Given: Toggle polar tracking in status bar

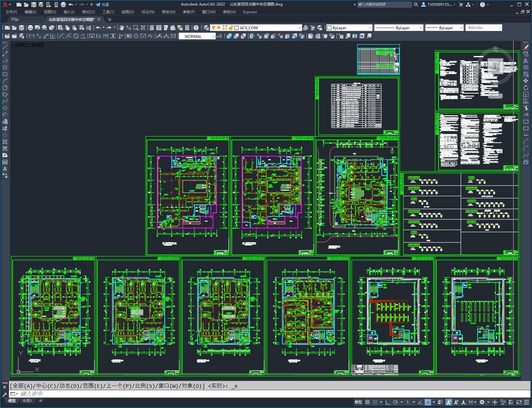Looking at the screenshot, I should tap(396, 402).
